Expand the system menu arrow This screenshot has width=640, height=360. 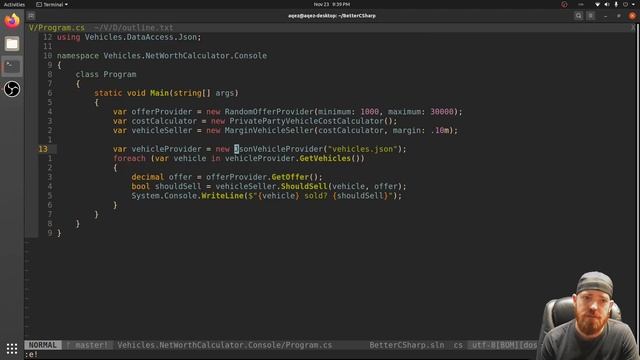pyautogui.click(x=634, y=4)
